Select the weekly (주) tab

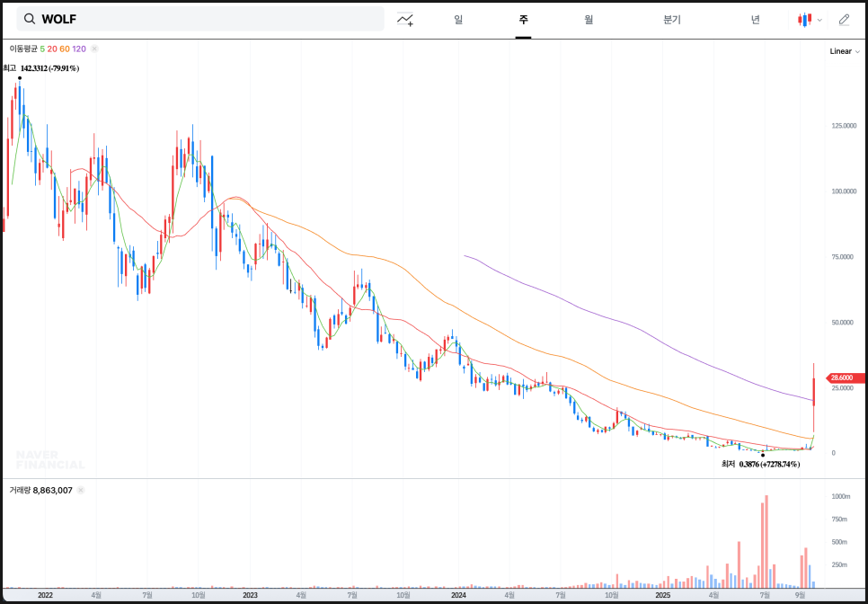(523, 19)
